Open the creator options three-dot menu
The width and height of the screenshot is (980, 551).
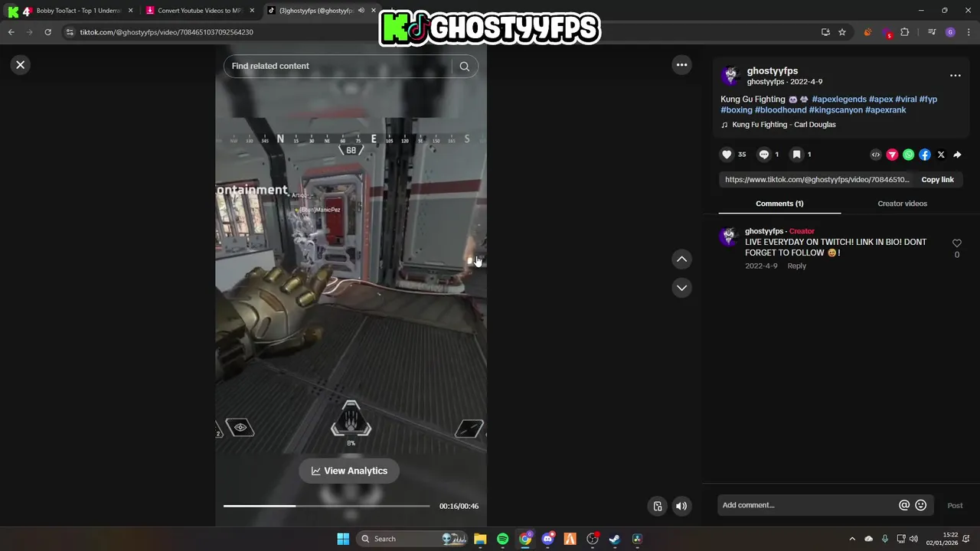[955, 75]
